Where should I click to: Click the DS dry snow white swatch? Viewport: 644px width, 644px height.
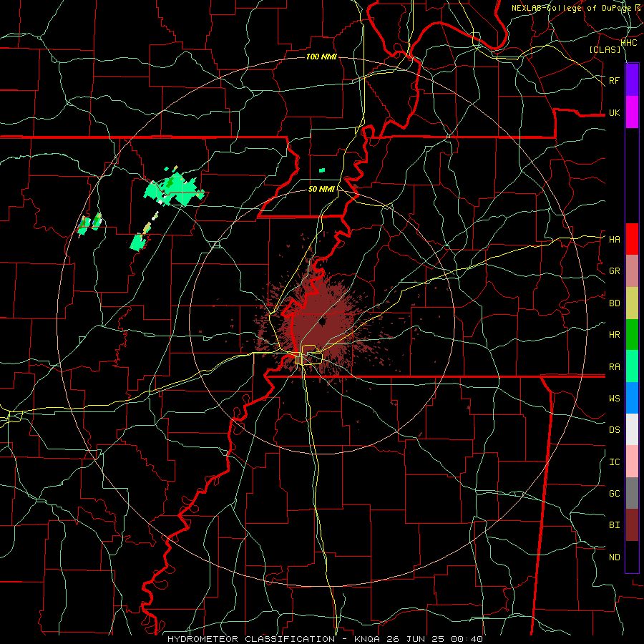632,429
